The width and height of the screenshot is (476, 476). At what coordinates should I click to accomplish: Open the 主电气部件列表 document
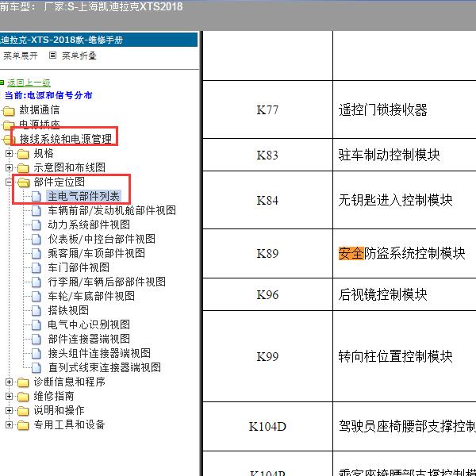(x=84, y=196)
